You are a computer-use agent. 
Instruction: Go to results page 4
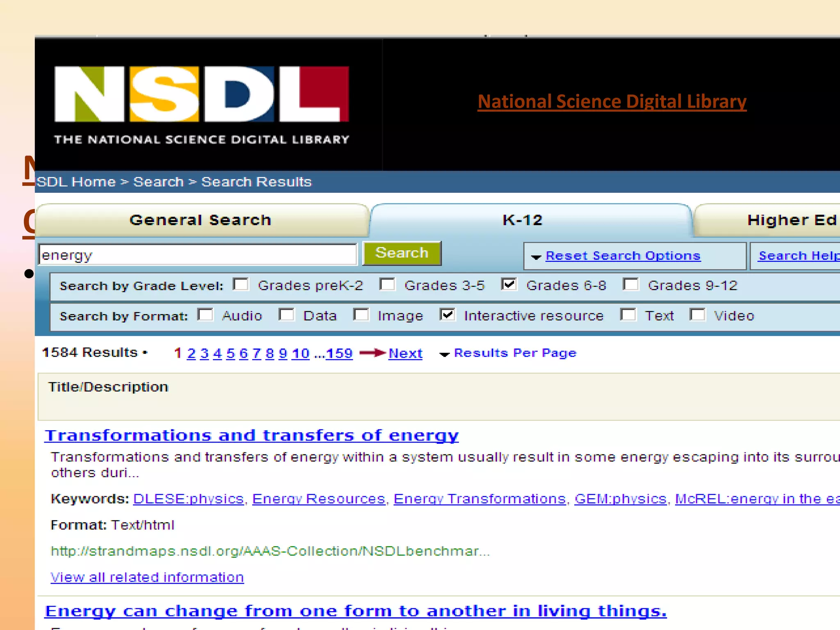pyautogui.click(x=217, y=353)
